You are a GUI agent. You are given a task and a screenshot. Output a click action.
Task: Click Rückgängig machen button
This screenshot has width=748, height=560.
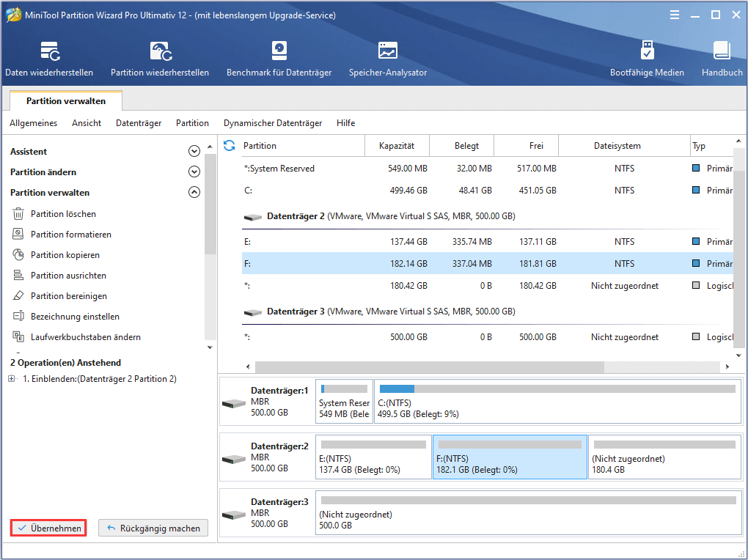[153, 528]
